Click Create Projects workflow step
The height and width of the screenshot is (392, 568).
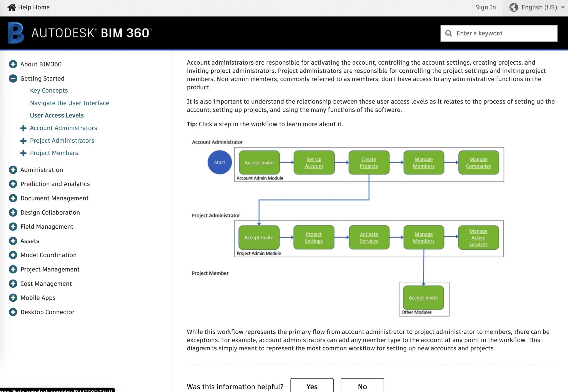click(369, 163)
